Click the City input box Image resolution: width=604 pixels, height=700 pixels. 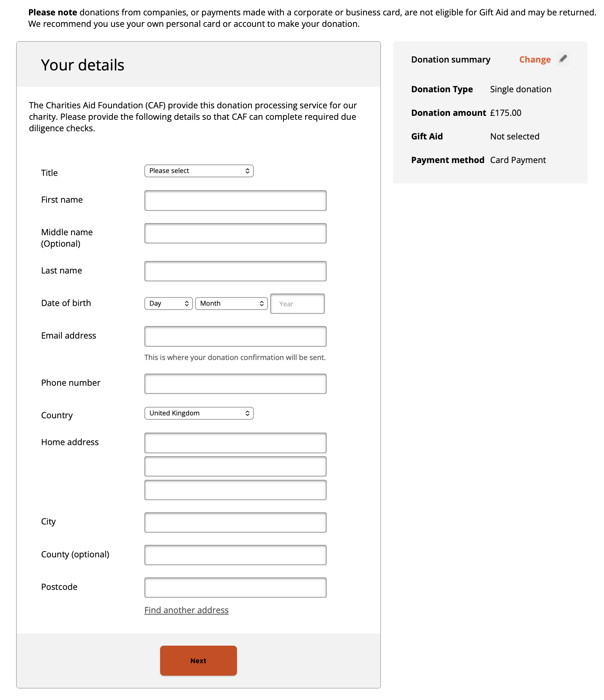pos(235,523)
